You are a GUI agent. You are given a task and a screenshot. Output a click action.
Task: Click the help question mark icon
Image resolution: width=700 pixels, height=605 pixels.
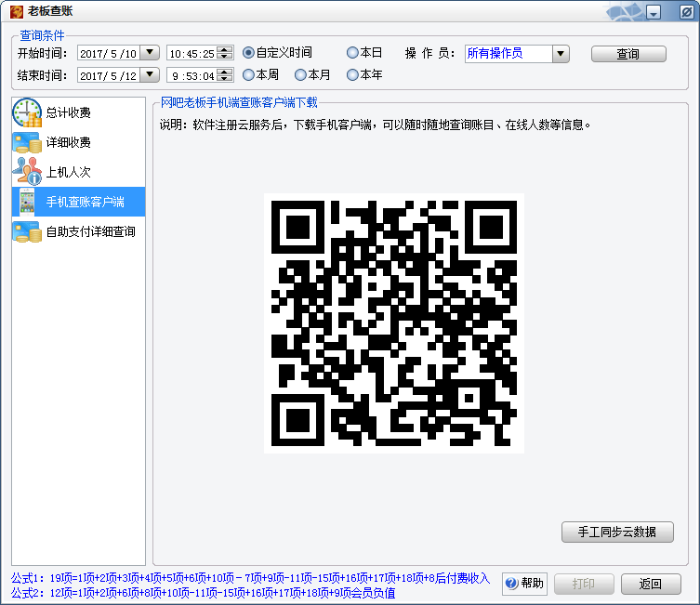coord(511,583)
